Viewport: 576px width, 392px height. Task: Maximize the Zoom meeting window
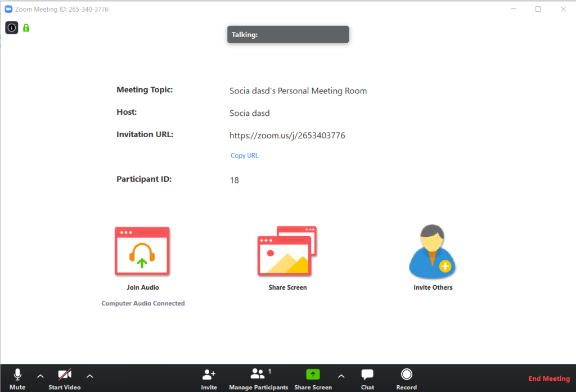tap(538, 9)
